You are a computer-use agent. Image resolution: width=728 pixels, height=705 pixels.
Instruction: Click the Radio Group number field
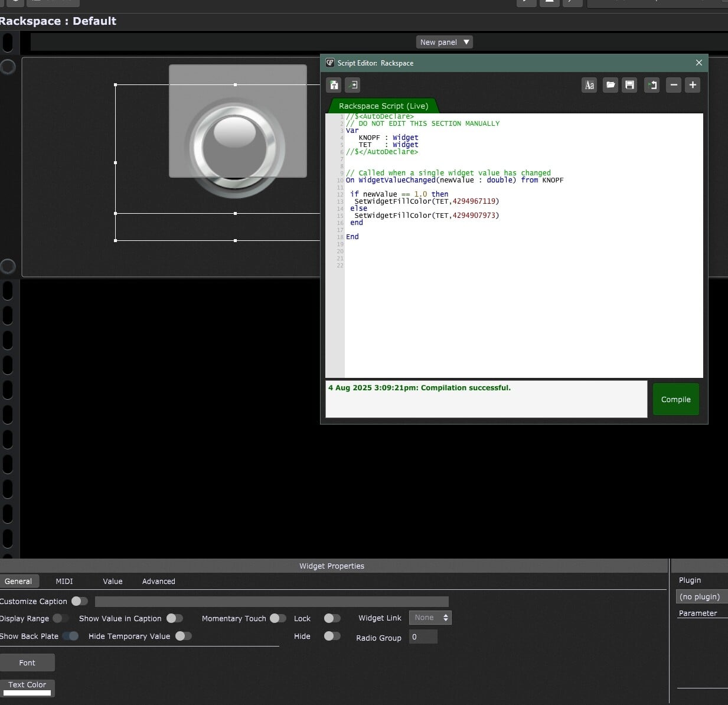coord(423,637)
